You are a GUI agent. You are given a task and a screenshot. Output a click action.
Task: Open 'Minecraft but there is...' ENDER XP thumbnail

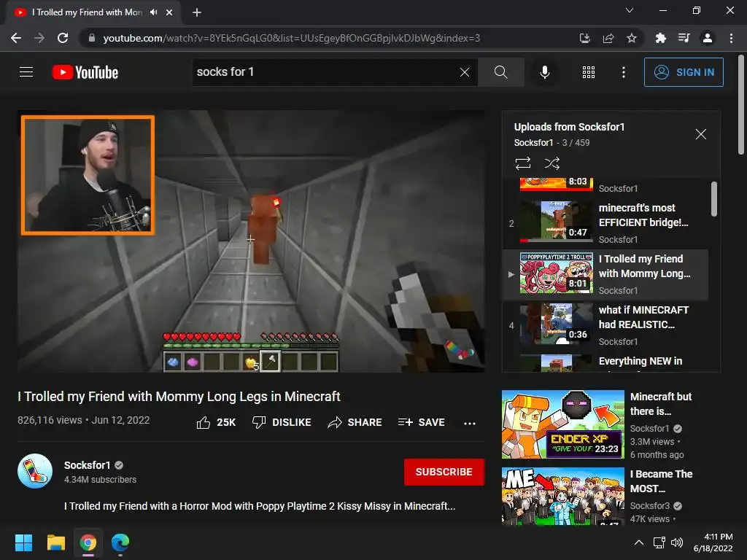point(562,424)
